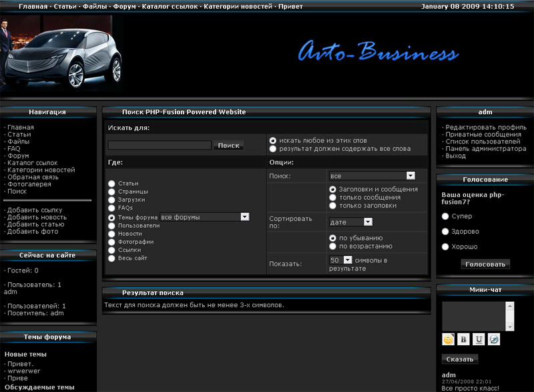The image size is (534, 392).
Task: Select 'только сообщения' search option
Action: coord(332,198)
